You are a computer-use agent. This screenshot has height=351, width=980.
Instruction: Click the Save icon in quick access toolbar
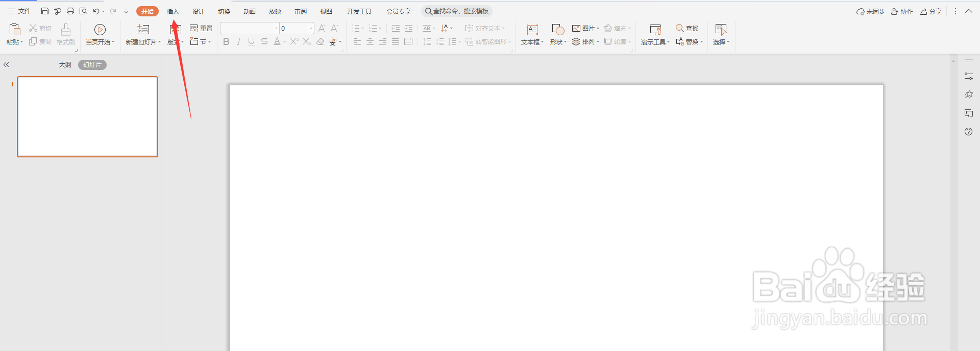[x=45, y=11]
